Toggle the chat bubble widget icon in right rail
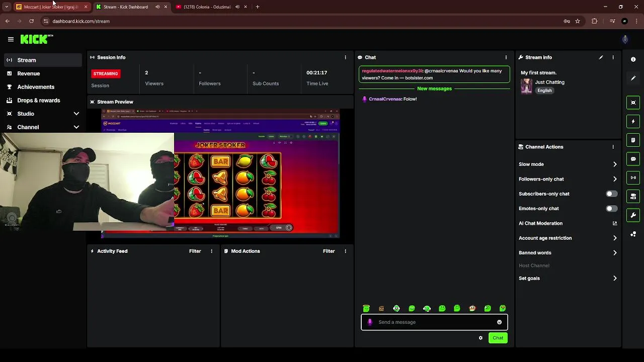This screenshot has width=644, height=362. click(633, 159)
